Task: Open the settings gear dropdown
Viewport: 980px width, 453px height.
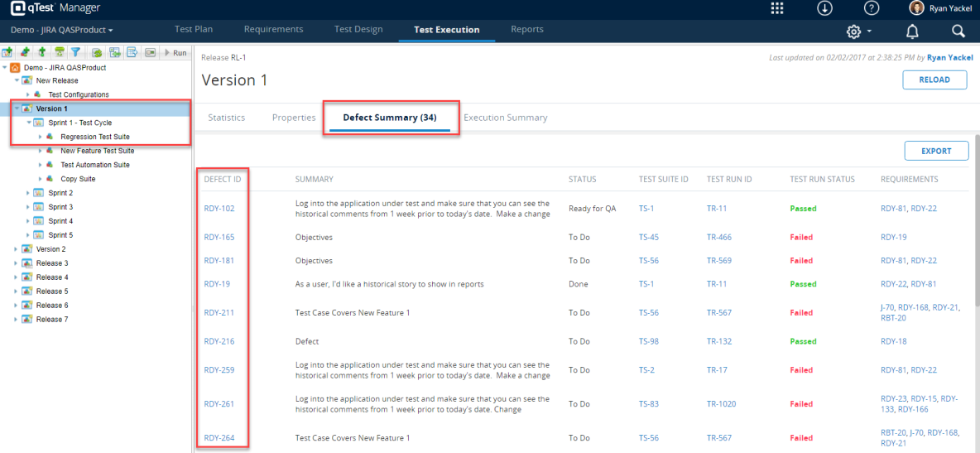Action: [858, 31]
